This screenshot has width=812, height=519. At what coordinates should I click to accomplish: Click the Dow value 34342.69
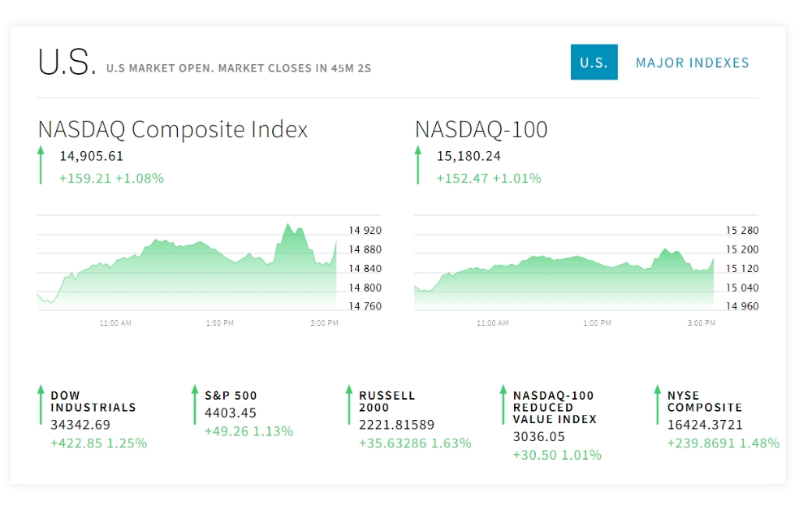[80, 425]
